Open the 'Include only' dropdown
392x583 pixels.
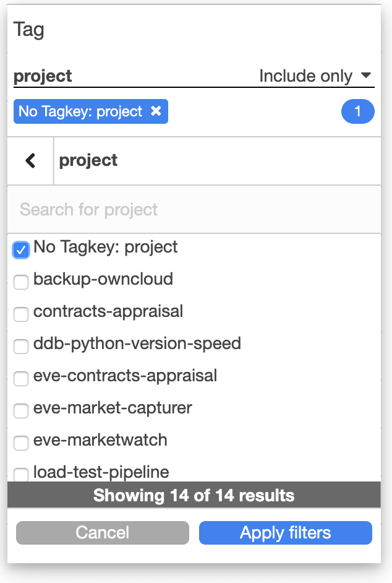315,76
